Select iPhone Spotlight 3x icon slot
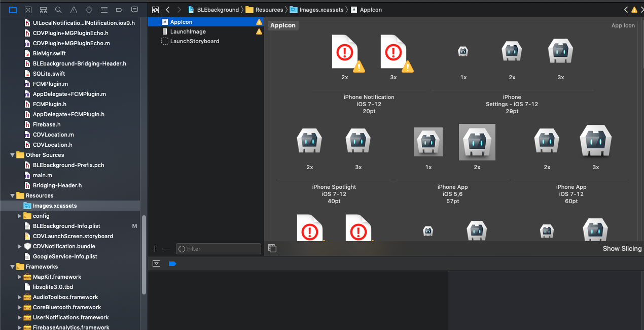The height and width of the screenshot is (330, 644). point(358,141)
